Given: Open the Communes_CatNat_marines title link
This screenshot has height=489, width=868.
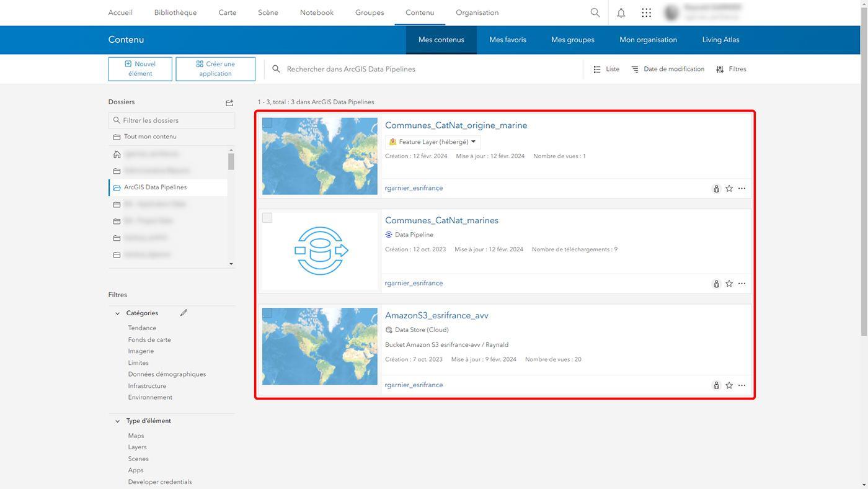Looking at the screenshot, I should [x=442, y=220].
